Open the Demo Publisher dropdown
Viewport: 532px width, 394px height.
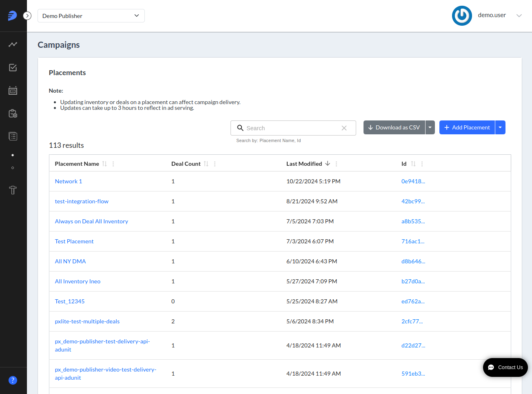pyautogui.click(x=91, y=16)
